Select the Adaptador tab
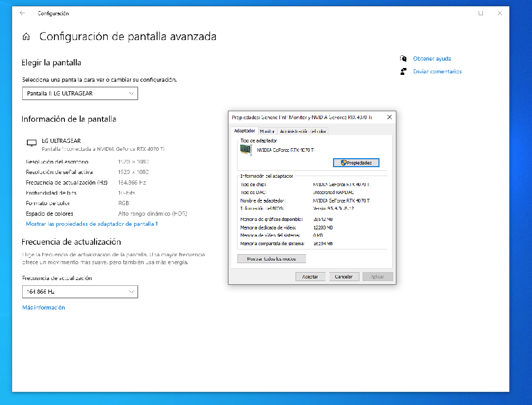Image resolution: width=532 pixels, height=405 pixels. pos(244,131)
